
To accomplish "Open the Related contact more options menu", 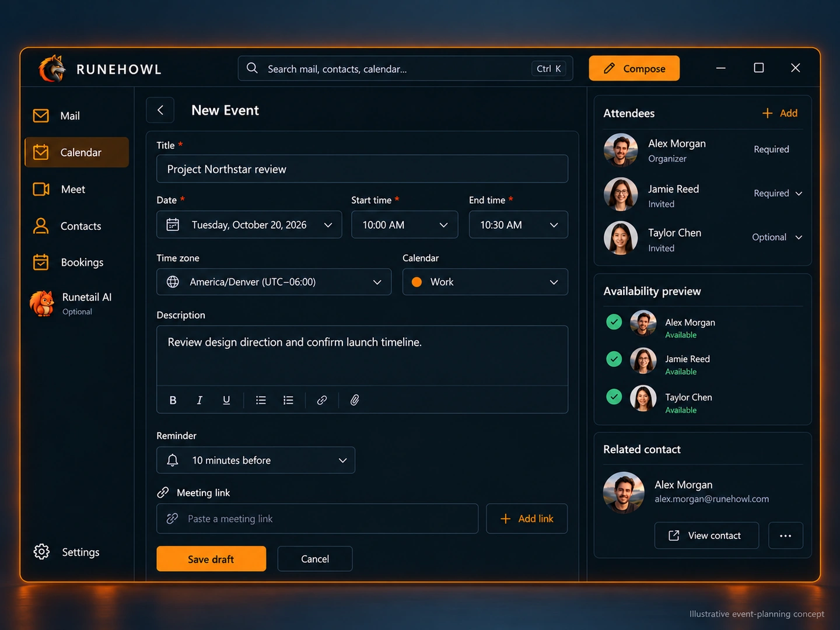I will pyautogui.click(x=786, y=535).
